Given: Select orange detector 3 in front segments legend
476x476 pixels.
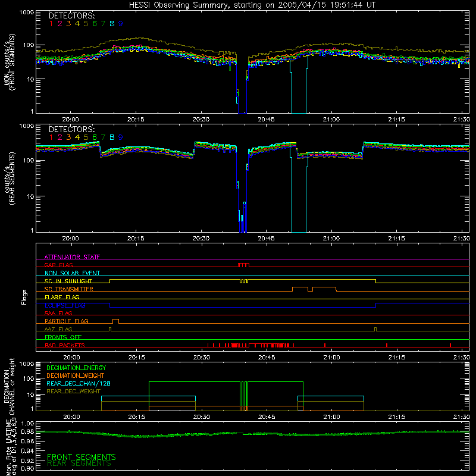Looking at the screenshot, I should click(x=68, y=24).
